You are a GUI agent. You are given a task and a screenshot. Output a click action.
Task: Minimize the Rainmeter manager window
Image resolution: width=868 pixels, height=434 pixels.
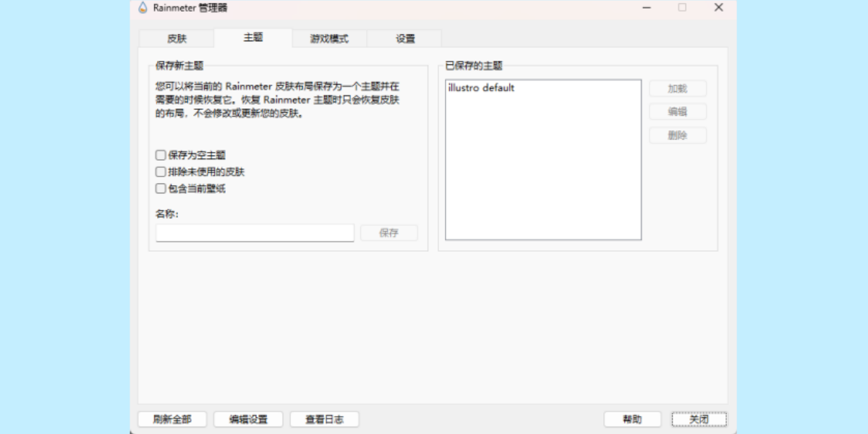tap(645, 7)
